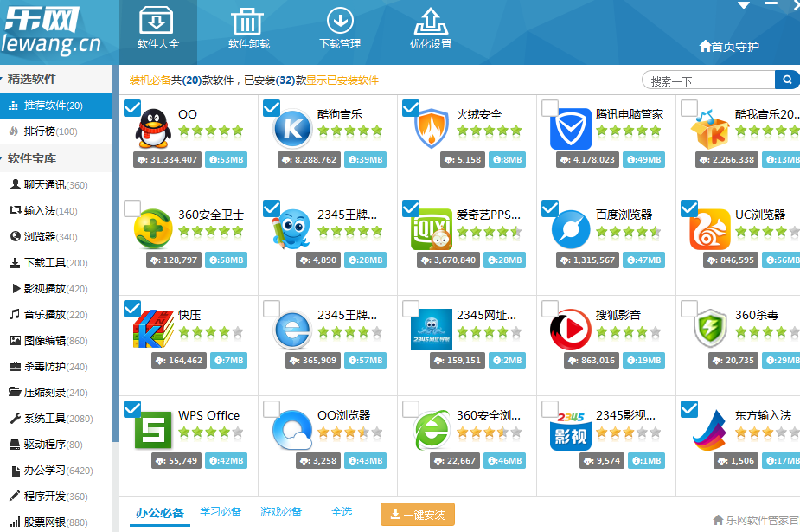Click the WPS Office green icon

pyautogui.click(x=153, y=430)
